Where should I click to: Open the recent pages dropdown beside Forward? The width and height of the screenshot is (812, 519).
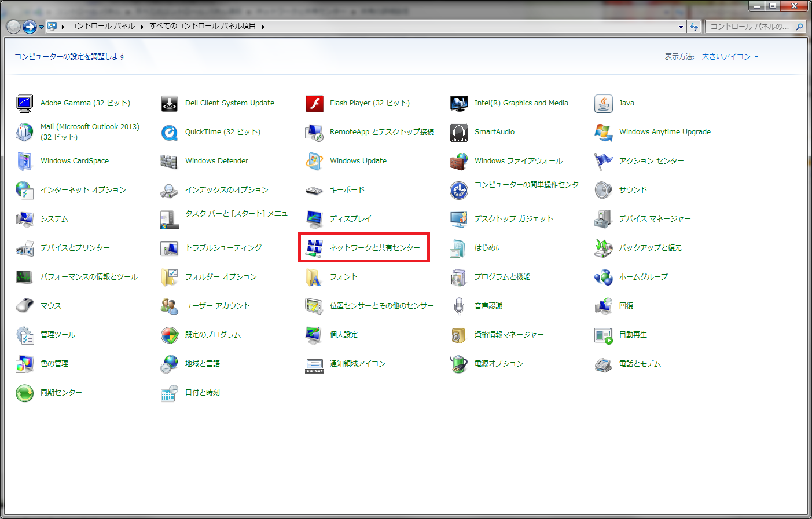click(x=41, y=27)
